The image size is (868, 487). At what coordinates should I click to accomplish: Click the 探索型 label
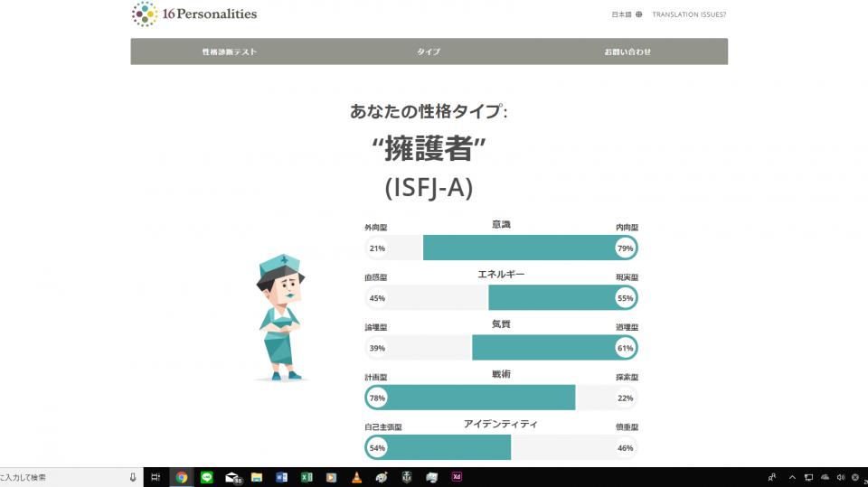627,377
